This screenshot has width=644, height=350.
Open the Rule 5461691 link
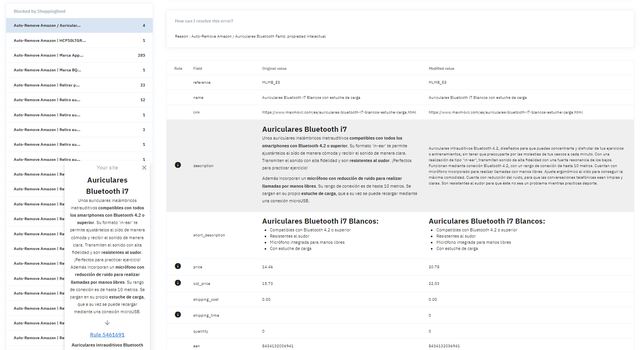107,335
